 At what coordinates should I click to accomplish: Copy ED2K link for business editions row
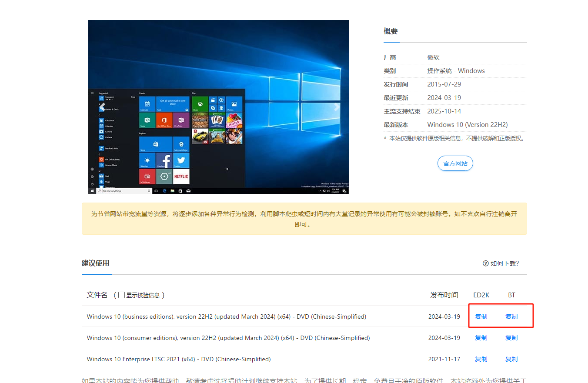pyautogui.click(x=481, y=316)
